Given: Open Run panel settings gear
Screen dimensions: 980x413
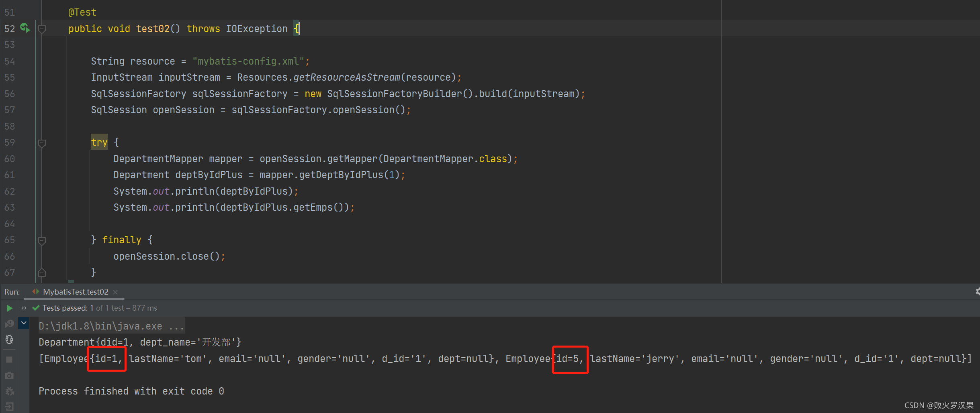Looking at the screenshot, I should [977, 292].
